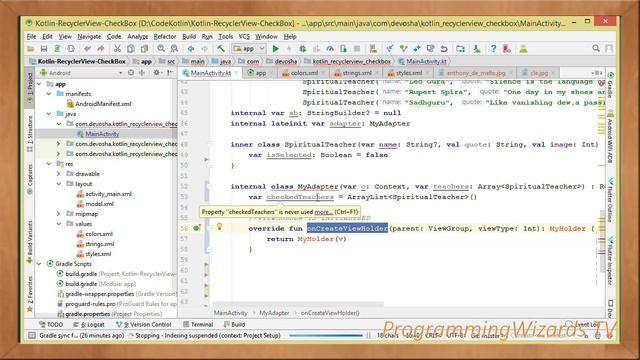Image resolution: width=640 pixels, height=360 pixels.
Task: Click the Replace icon in the toolbar
Action: [x=174, y=49]
